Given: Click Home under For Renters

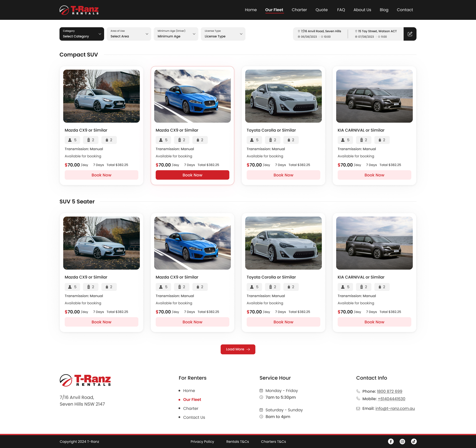Looking at the screenshot, I should (x=189, y=391).
